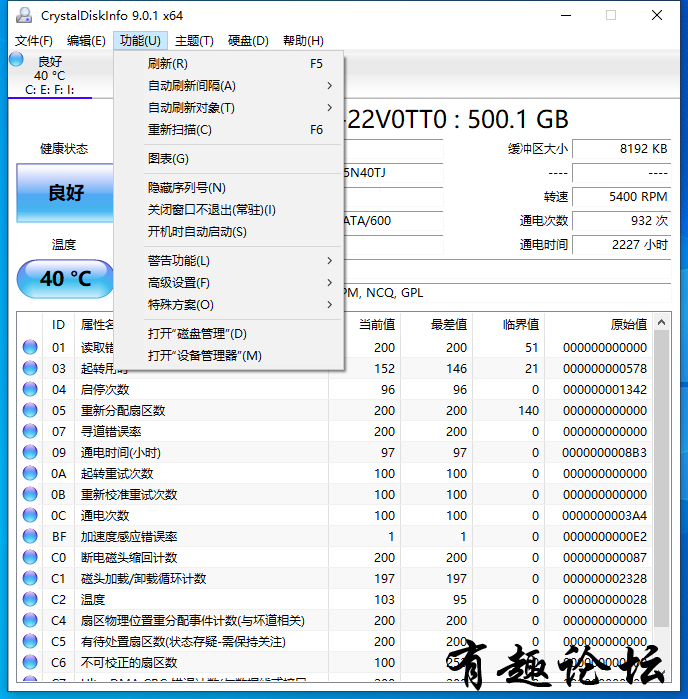688x699 pixels.
Task: Click status orb for C2 温度
Action: [x=30, y=599]
